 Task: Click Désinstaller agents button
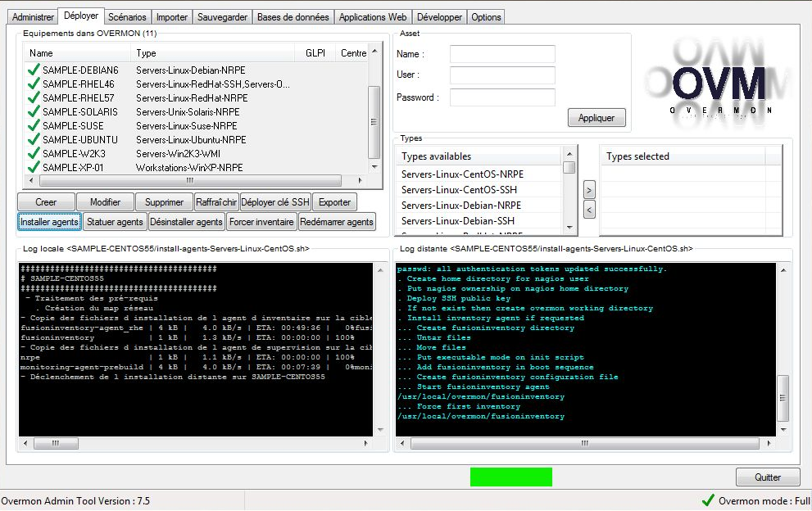(x=186, y=222)
